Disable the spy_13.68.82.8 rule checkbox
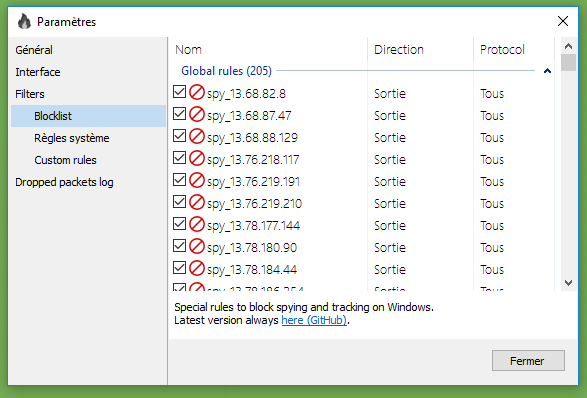The width and height of the screenshot is (587, 398). (x=179, y=91)
